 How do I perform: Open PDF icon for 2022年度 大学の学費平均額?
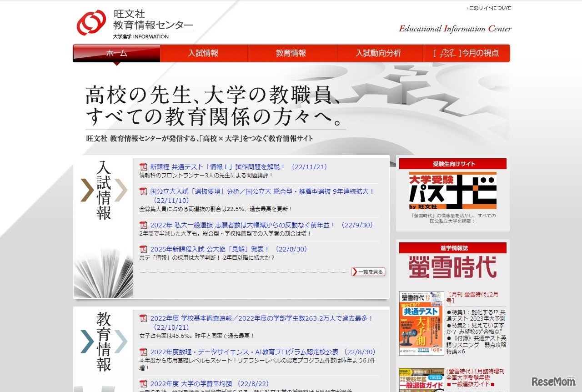tap(143, 383)
